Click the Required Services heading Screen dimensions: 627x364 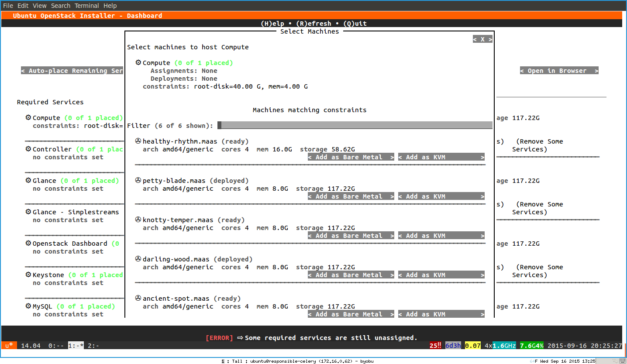tap(50, 102)
